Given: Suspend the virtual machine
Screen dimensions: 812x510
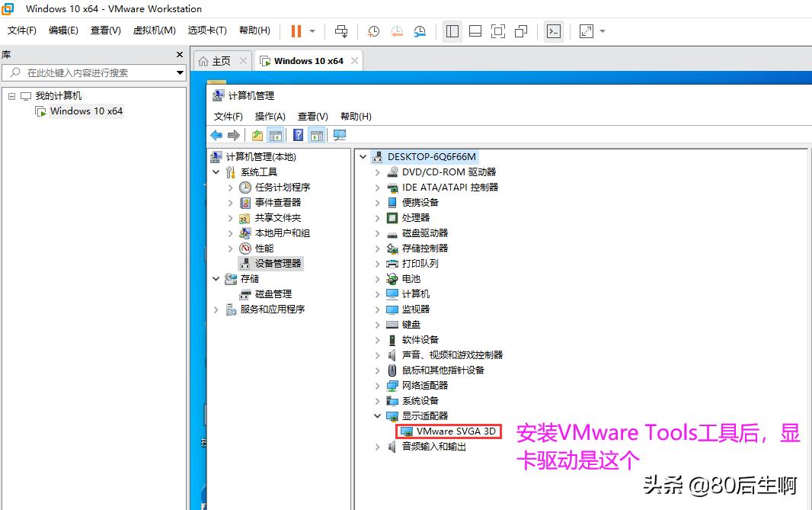Looking at the screenshot, I should pyautogui.click(x=295, y=31).
